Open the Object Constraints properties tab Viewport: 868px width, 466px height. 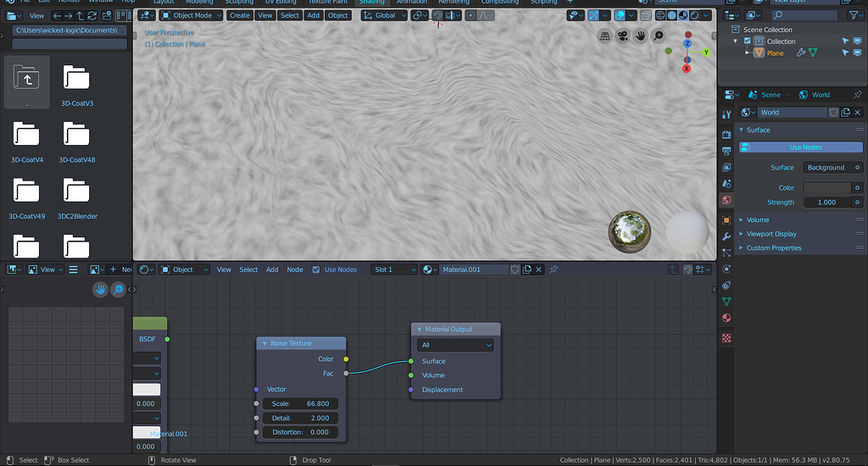point(726,286)
